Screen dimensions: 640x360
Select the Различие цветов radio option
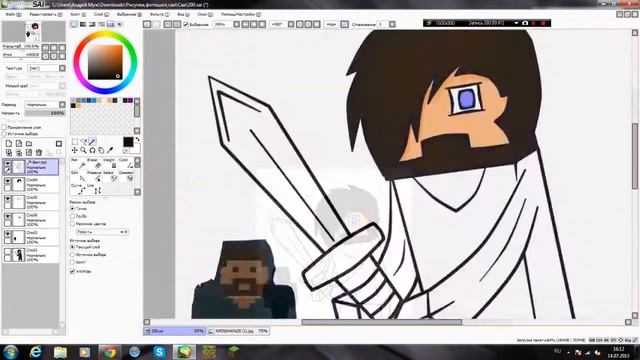tap(72, 224)
